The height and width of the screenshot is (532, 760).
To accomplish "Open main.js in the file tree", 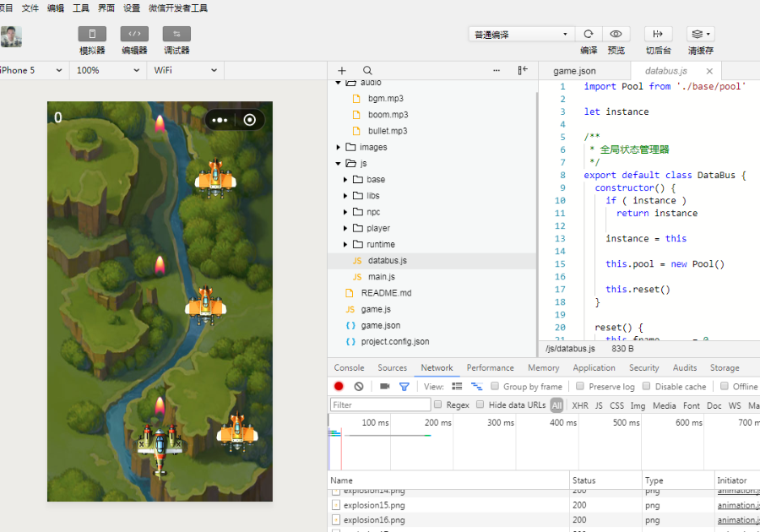I will coord(381,277).
